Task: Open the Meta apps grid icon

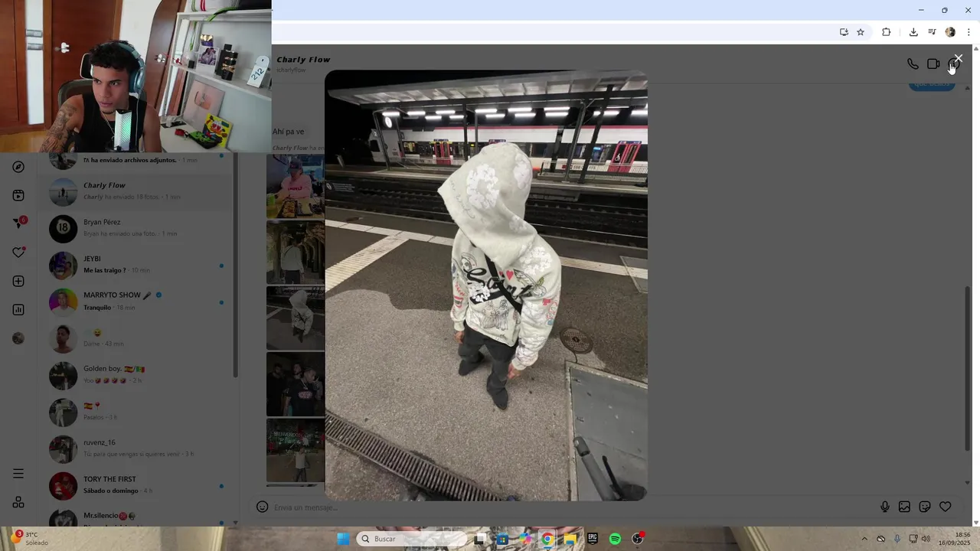Action: click(x=18, y=502)
